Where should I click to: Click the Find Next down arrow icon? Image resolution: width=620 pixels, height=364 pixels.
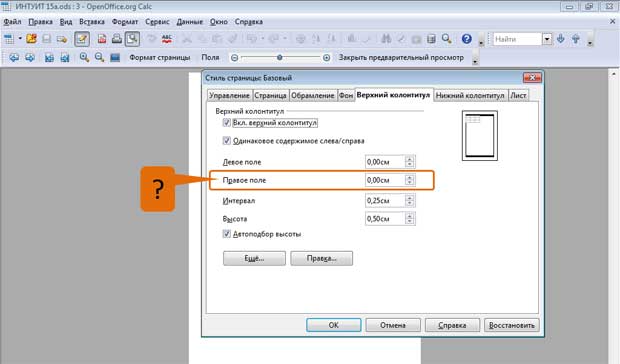[x=560, y=39]
